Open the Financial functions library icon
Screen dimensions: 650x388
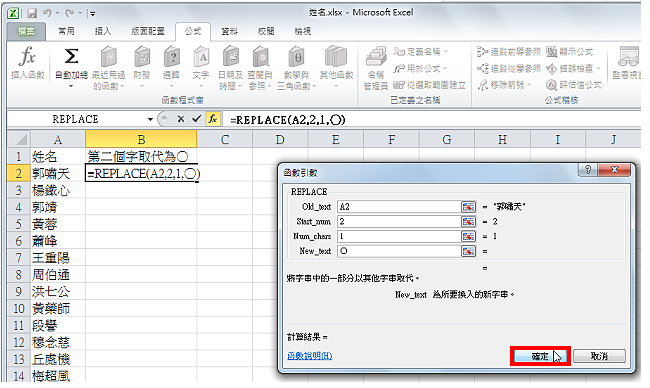click(x=142, y=56)
